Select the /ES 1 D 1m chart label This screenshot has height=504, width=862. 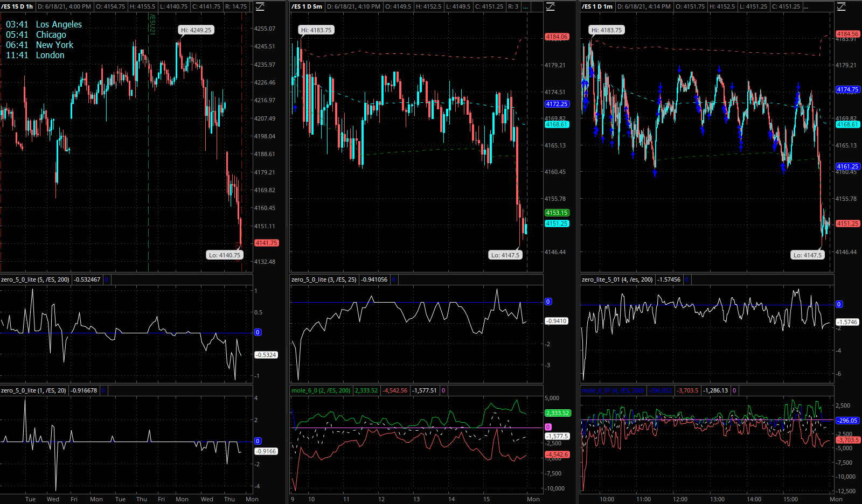click(597, 6)
